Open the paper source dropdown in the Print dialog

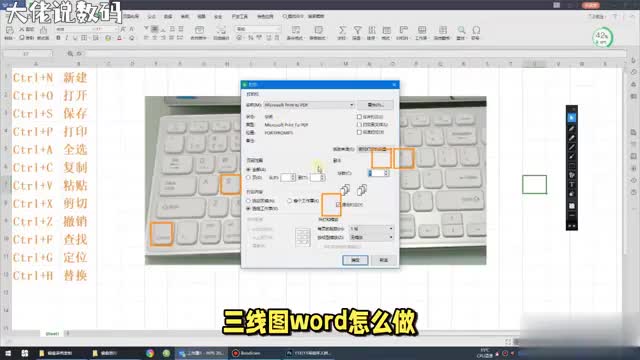[374, 149]
